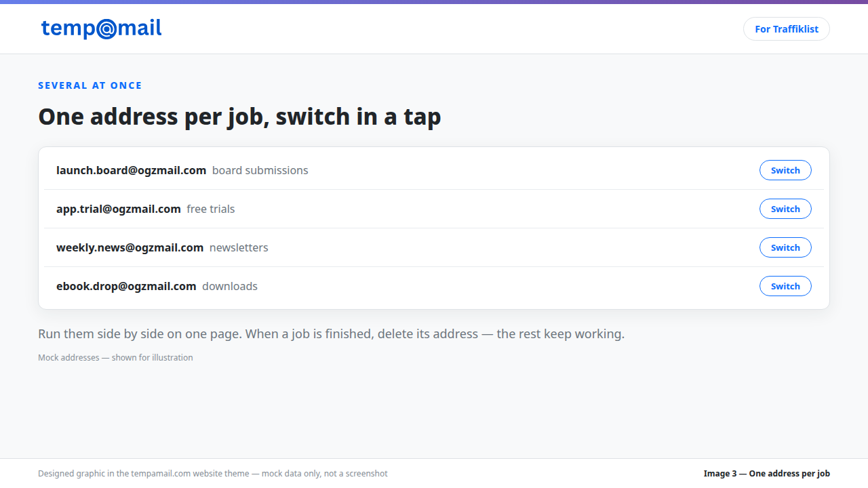Screen dimensions: 868x488
Task: Click the temp@mail logo
Action: (102, 28)
